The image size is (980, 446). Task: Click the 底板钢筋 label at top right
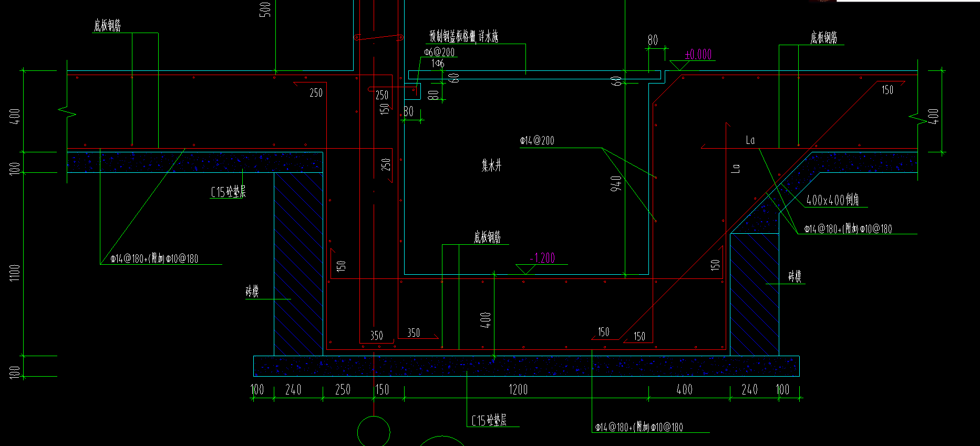[x=823, y=37]
